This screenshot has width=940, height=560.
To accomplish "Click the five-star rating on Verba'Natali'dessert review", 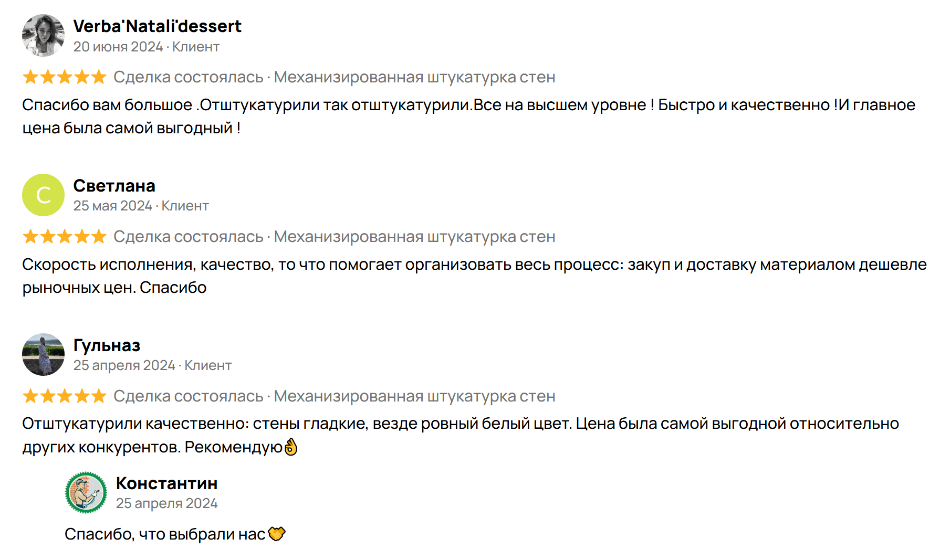I will 65,77.
